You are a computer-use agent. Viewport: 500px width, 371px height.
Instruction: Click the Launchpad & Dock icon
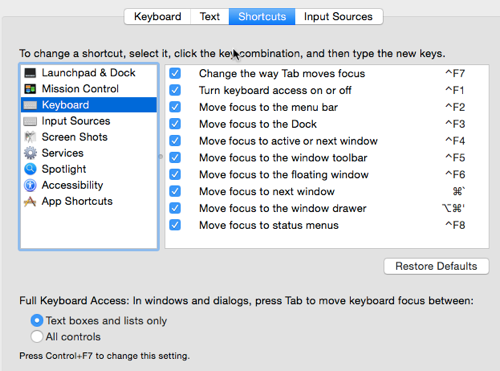tap(30, 73)
